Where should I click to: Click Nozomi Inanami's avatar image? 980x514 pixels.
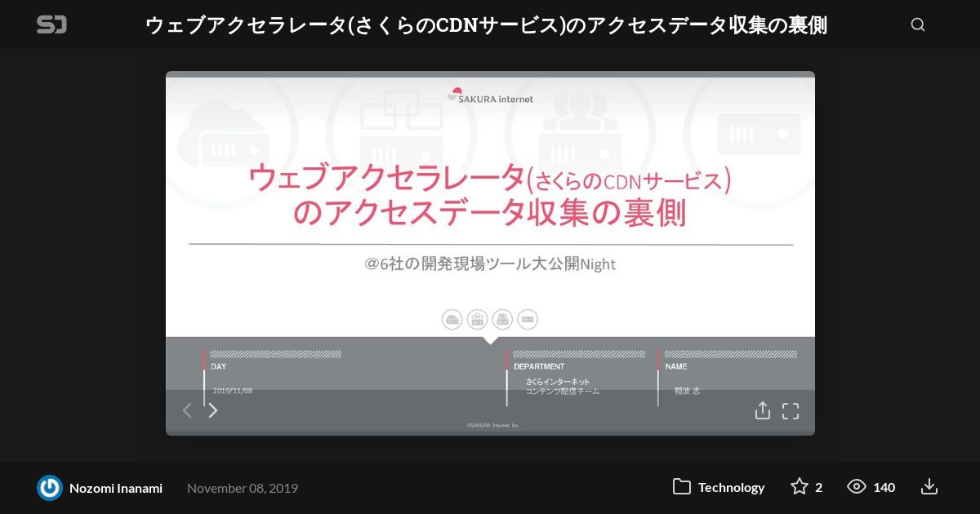[x=50, y=488]
